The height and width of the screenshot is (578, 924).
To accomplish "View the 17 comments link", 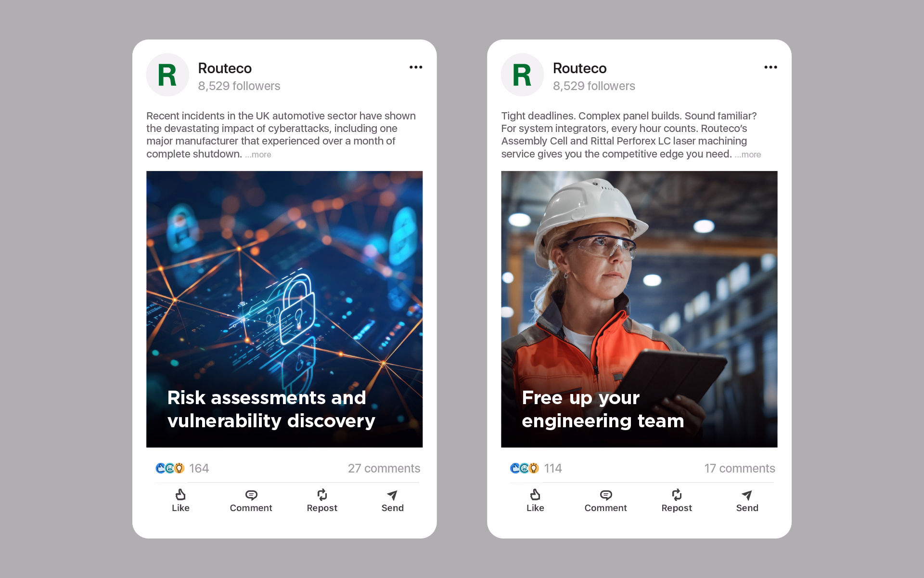I will pyautogui.click(x=739, y=468).
